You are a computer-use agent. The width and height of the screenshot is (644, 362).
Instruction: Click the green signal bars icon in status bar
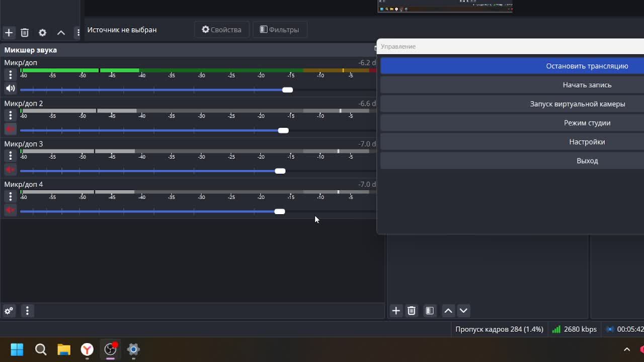click(x=556, y=329)
